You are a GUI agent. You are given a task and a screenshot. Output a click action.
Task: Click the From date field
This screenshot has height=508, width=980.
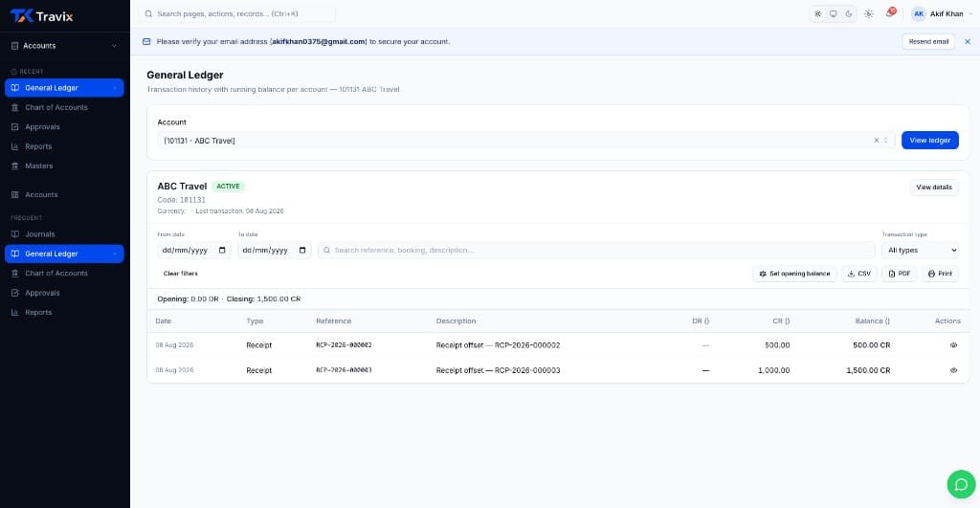193,250
